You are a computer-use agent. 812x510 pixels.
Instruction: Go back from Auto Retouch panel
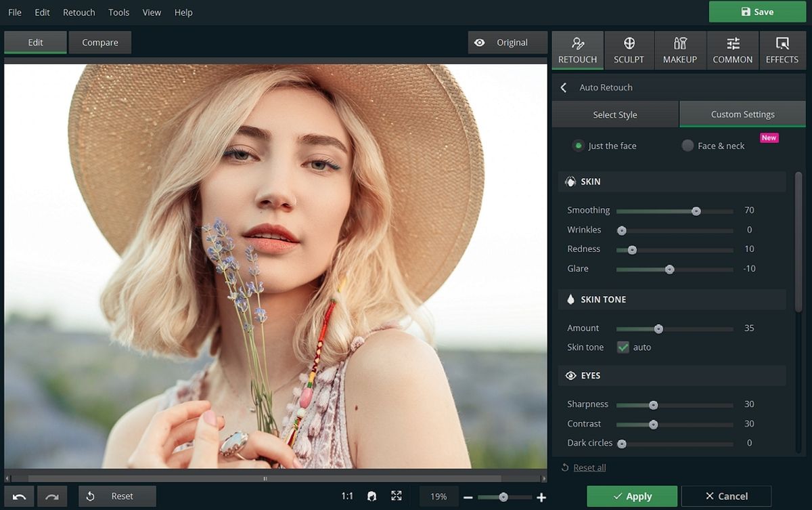pyautogui.click(x=564, y=87)
